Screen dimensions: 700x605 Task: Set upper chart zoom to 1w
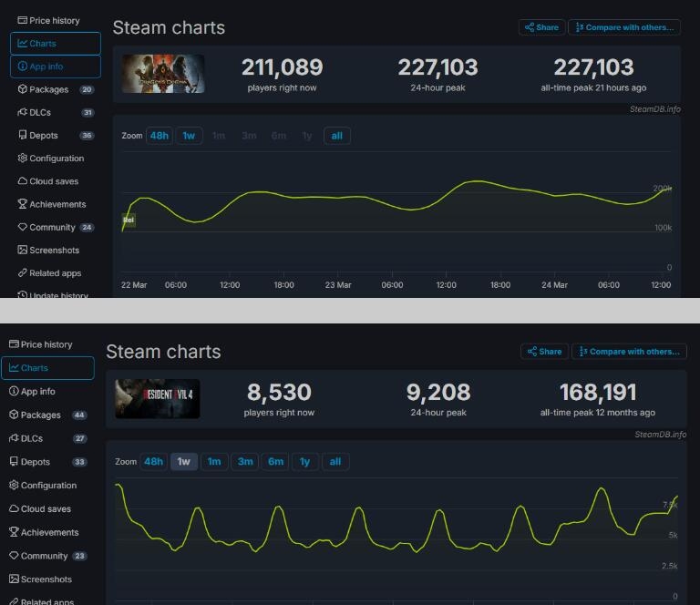coord(189,136)
